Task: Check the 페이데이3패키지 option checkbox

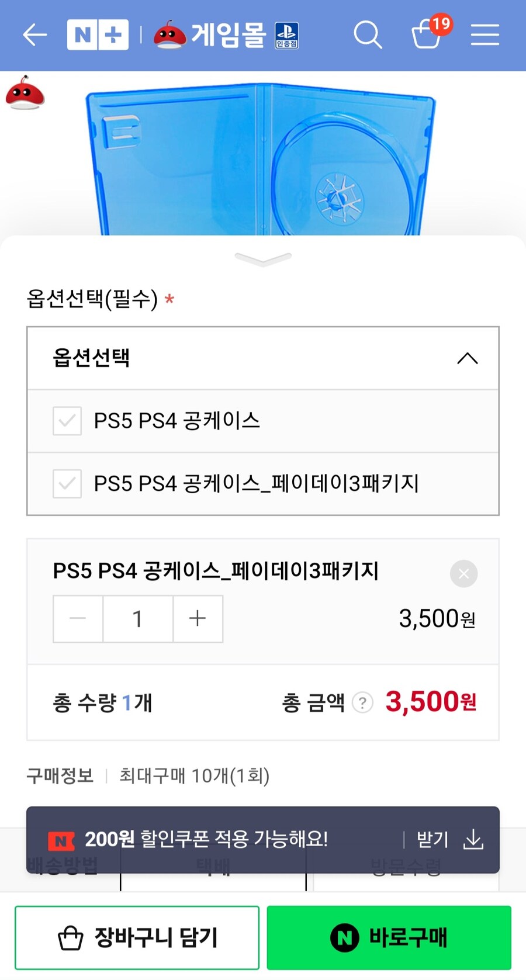Action: tap(67, 484)
